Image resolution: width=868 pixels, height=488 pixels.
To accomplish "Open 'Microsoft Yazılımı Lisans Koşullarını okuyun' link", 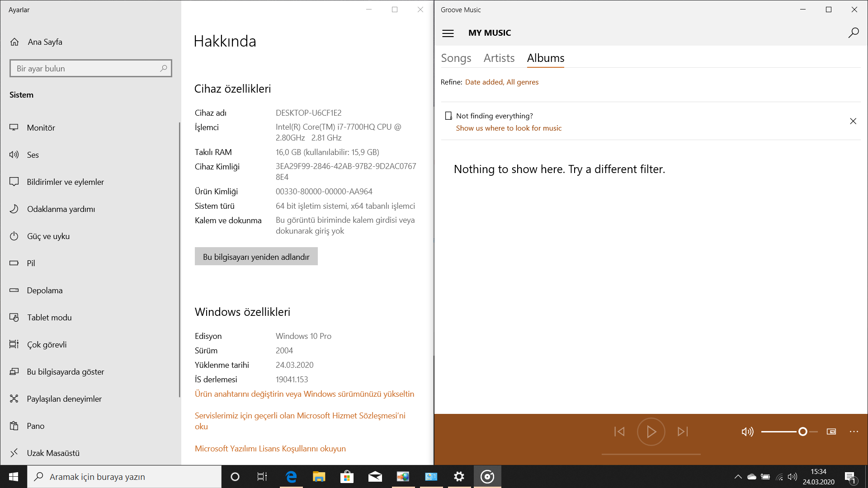I will click(270, 448).
